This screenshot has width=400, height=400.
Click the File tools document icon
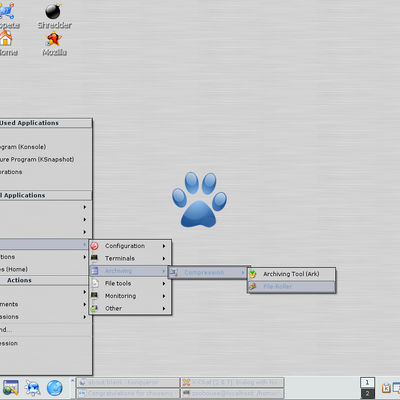pyautogui.click(x=95, y=283)
